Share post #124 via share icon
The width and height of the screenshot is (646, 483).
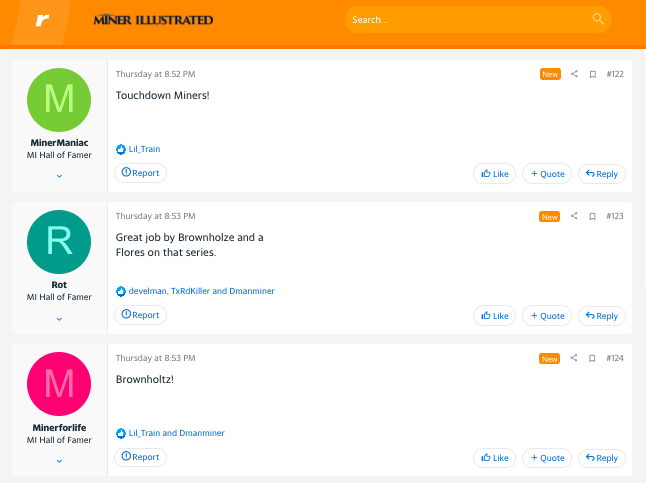pyautogui.click(x=574, y=358)
